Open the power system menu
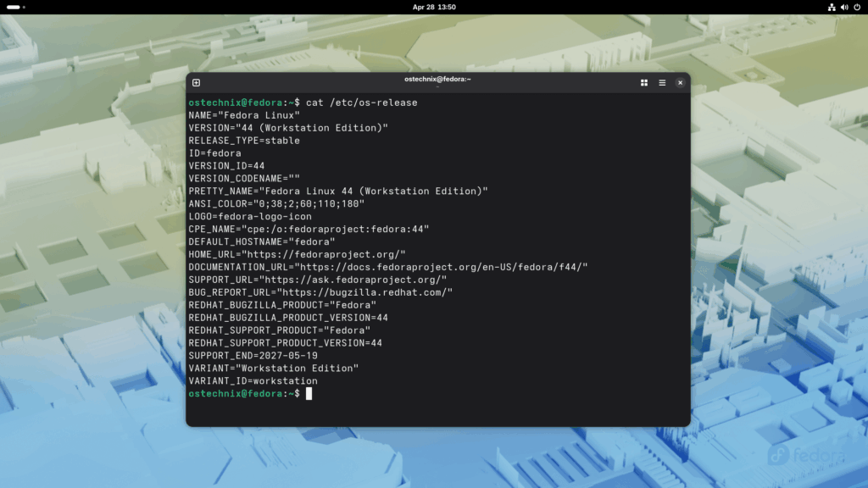 (857, 7)
